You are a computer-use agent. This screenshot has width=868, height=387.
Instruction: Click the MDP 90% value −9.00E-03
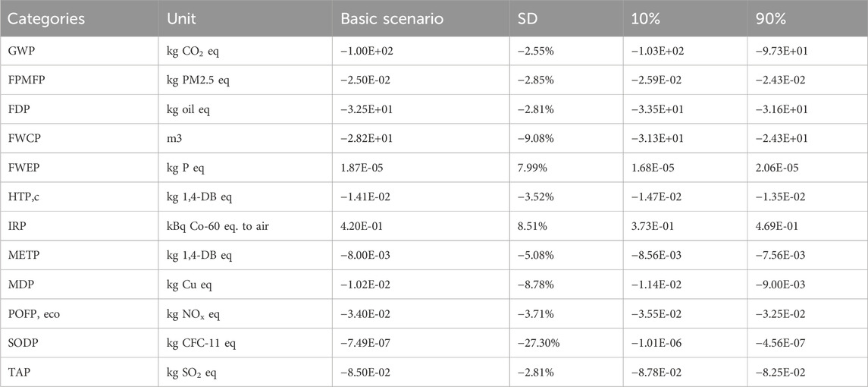(777, 285)
